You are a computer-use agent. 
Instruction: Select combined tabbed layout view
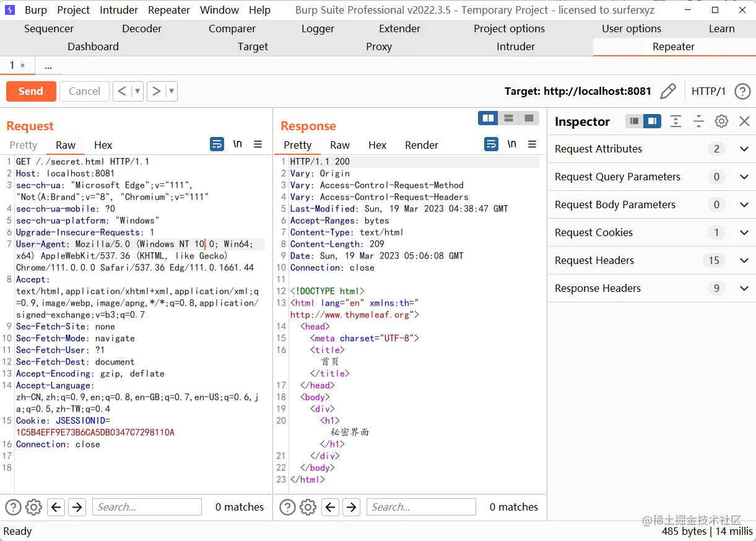[529, 118]
